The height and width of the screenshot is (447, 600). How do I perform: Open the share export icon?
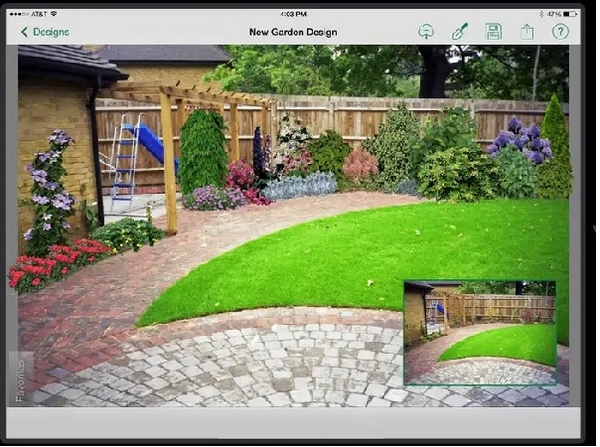(527, 32)
